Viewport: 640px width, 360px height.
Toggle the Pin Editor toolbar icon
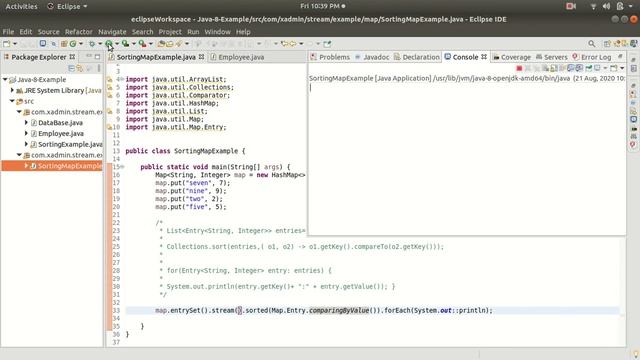tap(327, 44)
